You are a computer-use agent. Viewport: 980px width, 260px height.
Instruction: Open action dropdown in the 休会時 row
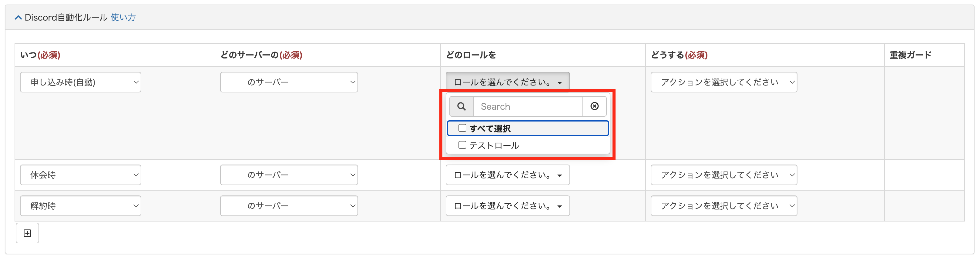click(723, 175)
